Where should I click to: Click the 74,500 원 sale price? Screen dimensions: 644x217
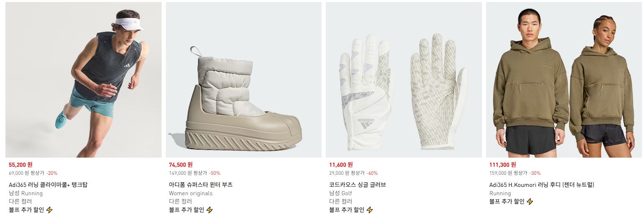click(x=181, y=165)
